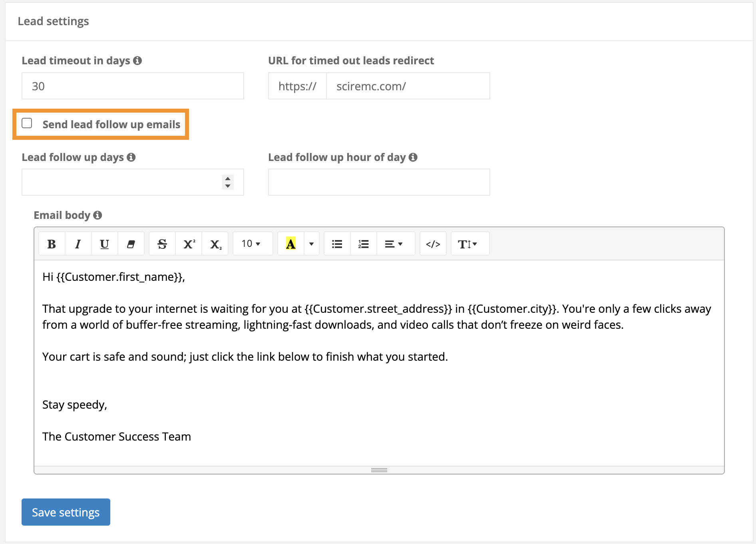Click the Save settings button
The image size is (756, 544).
66,512
